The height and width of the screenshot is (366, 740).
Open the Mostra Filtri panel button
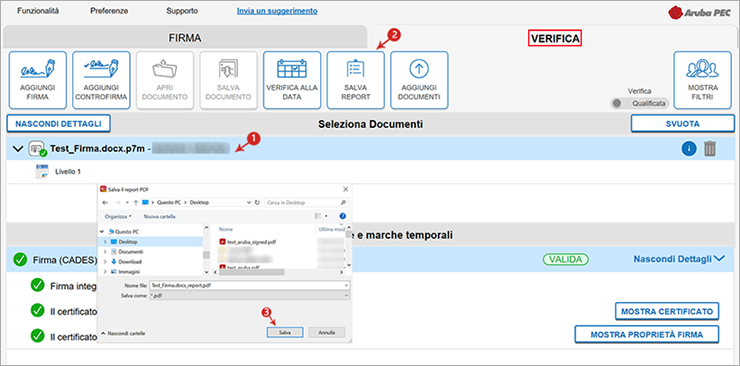coord(702,80)
